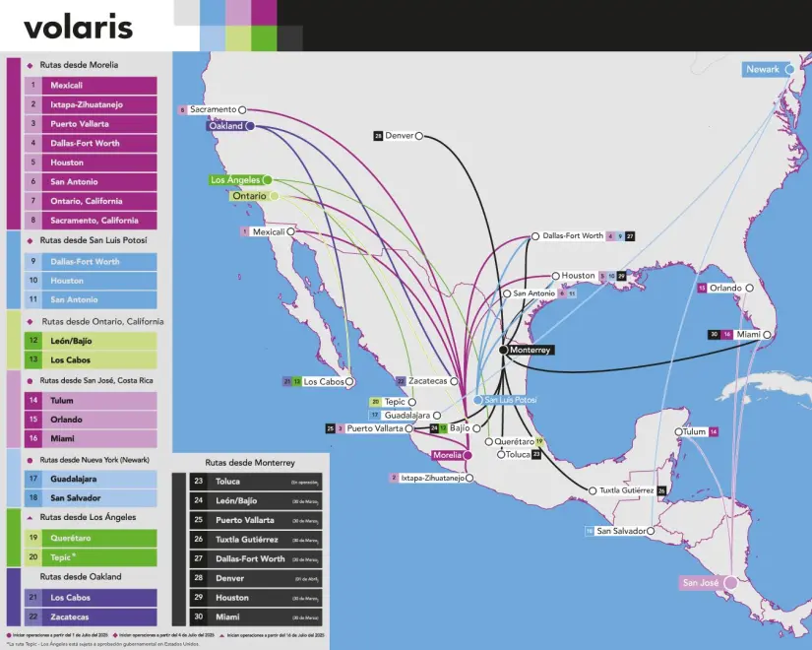Image resolution: width=812 pixels, height=650 pixels.
Task: Click legend row 17 Guadalajara
Action: (x=91, y=479)
